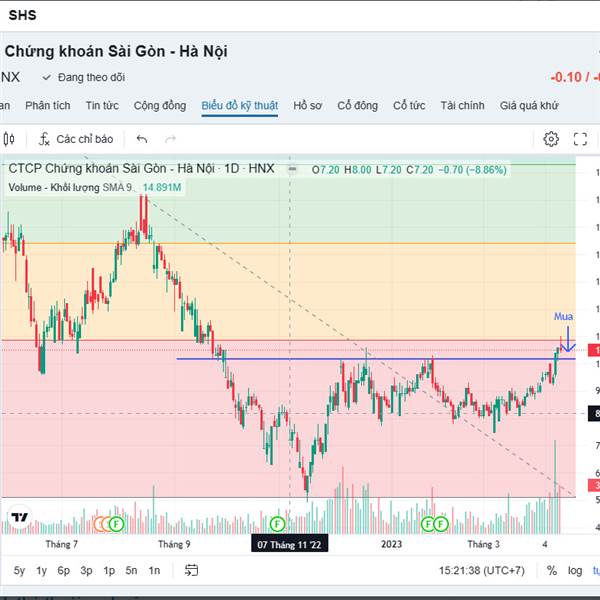Screen dimensions: 600x600
Task: Click the Mua annotation label
Action: coord(563,316)
